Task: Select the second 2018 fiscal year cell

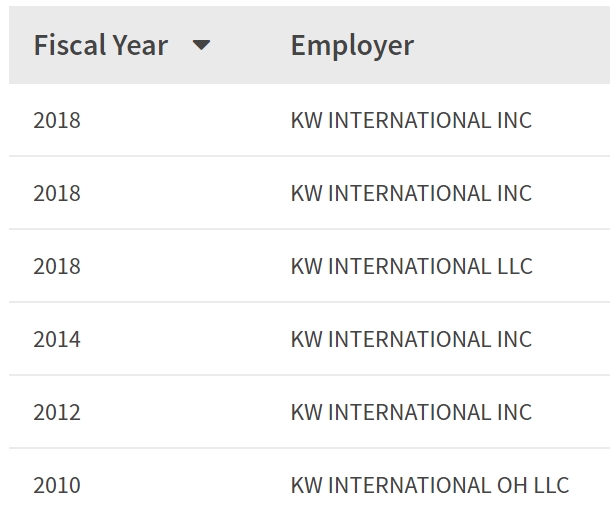Action: point(57,193)
